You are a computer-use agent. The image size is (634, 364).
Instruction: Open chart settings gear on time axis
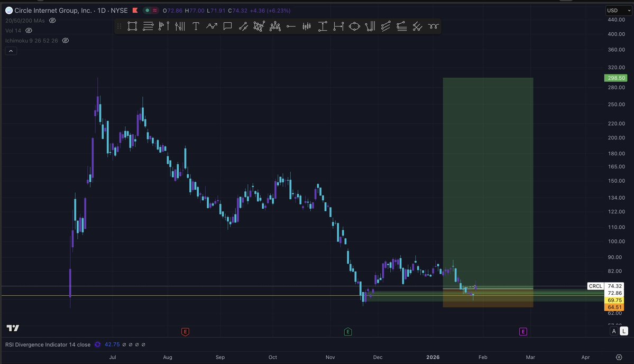(619, 357)
